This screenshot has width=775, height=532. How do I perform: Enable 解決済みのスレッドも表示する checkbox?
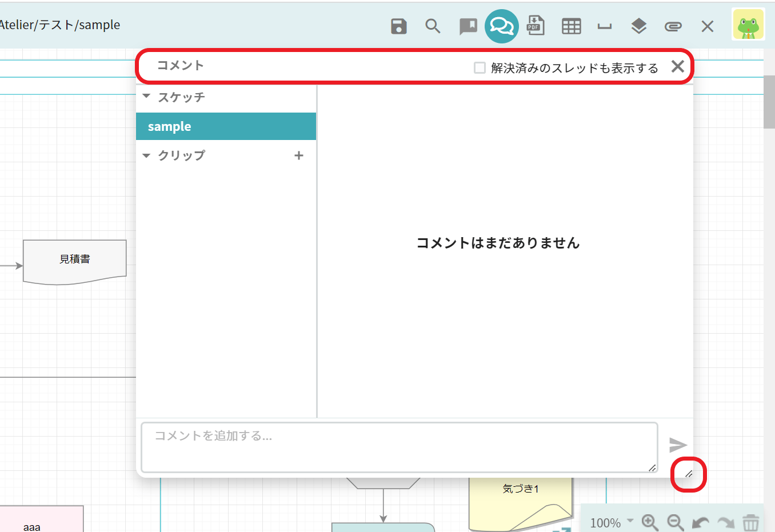click(x=480, y=67)
